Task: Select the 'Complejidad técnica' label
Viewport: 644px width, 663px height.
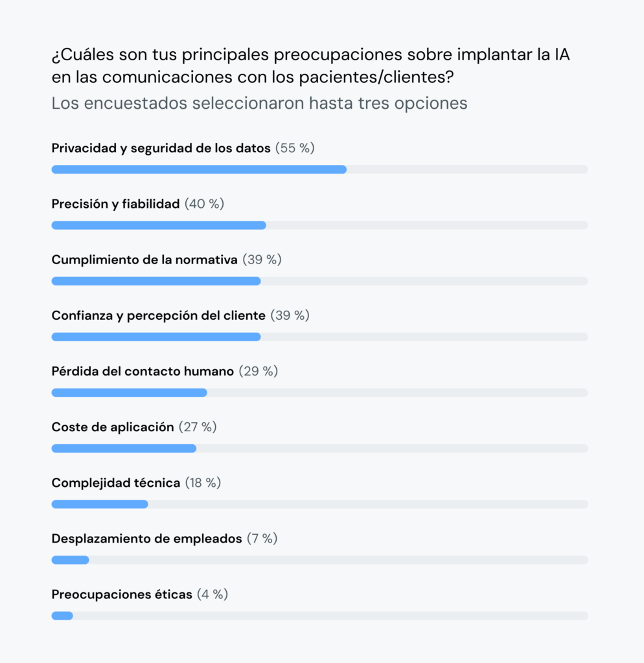Action: (x=116, y=482)
